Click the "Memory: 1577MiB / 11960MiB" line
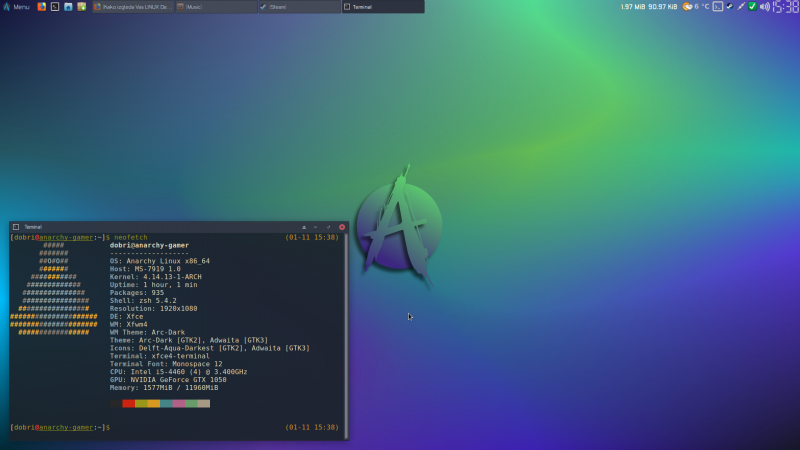Screen dimensions: 800x450 point(164,388)
